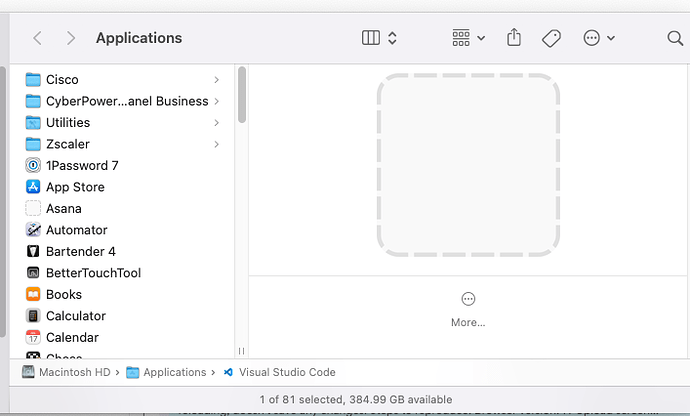Image resolution: width=690 pixels, height=416 pixels.
Task: Open the Share toolbar icon
Action: coord(514,38)
